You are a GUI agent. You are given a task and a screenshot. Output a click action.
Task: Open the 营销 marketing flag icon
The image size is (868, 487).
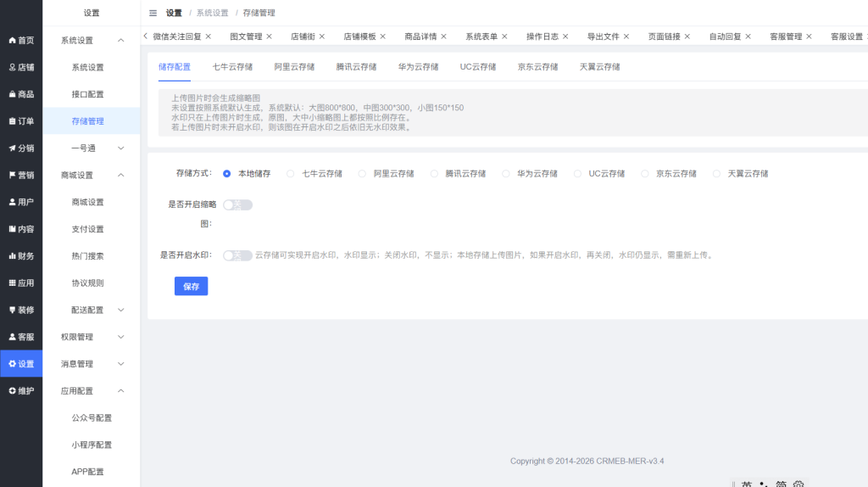pos(12,175)
